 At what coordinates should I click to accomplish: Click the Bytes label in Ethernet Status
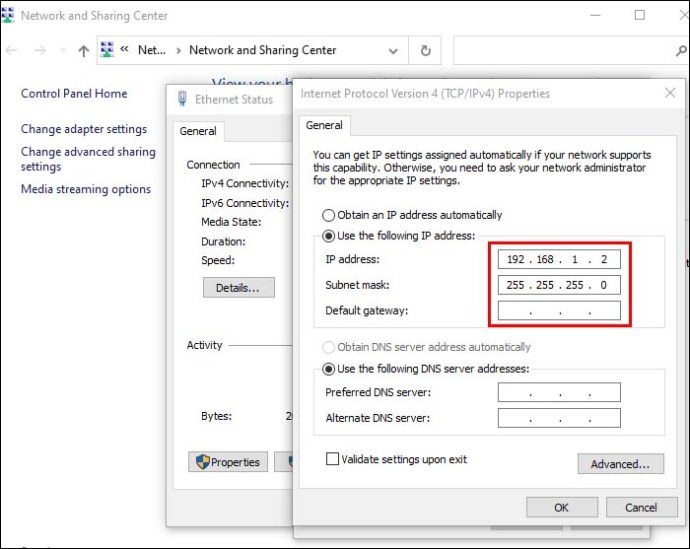point(217,416)
